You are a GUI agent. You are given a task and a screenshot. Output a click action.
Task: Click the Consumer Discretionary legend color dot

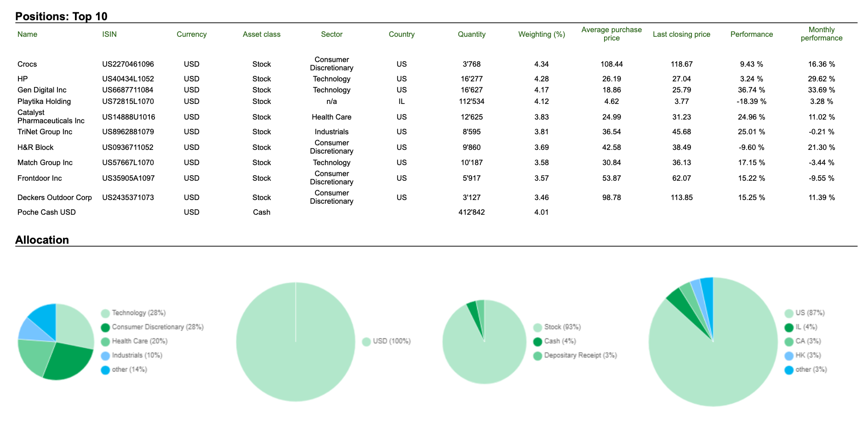click(x=105, y=328)
